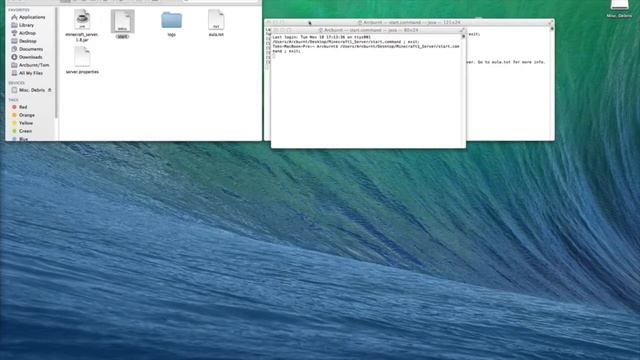
Task: Click scroll indicator in front Terminal window
Action: tap(464, 36)
